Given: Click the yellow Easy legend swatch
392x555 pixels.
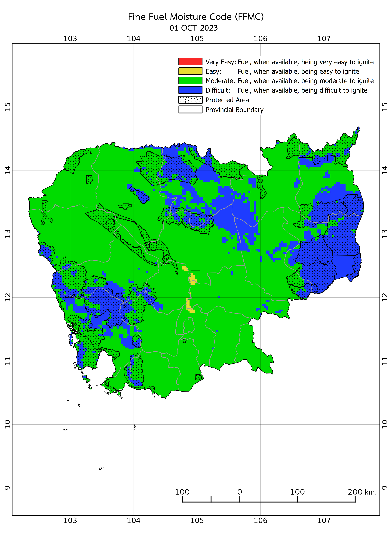Looking at the screenshot, I should click(190, 71).
